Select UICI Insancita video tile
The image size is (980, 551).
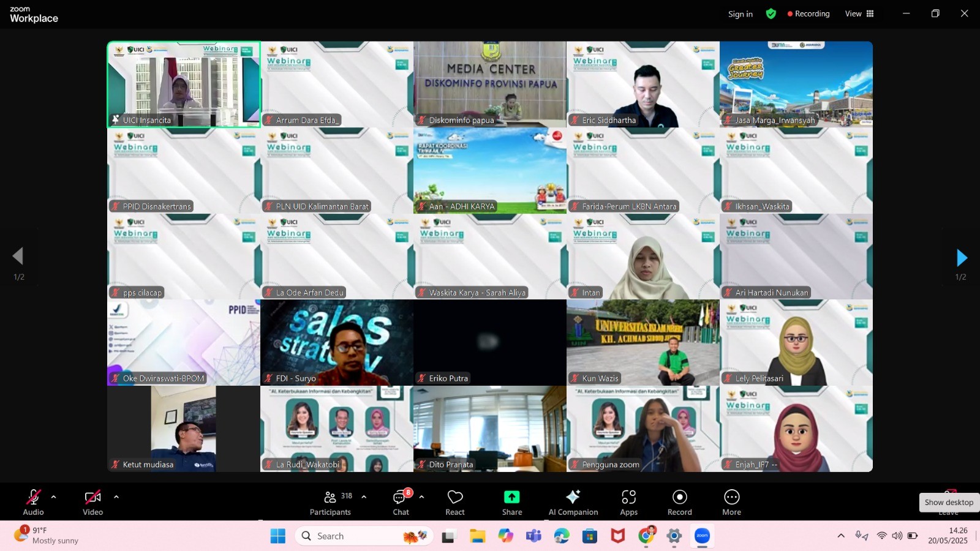(x=184, y=84)
